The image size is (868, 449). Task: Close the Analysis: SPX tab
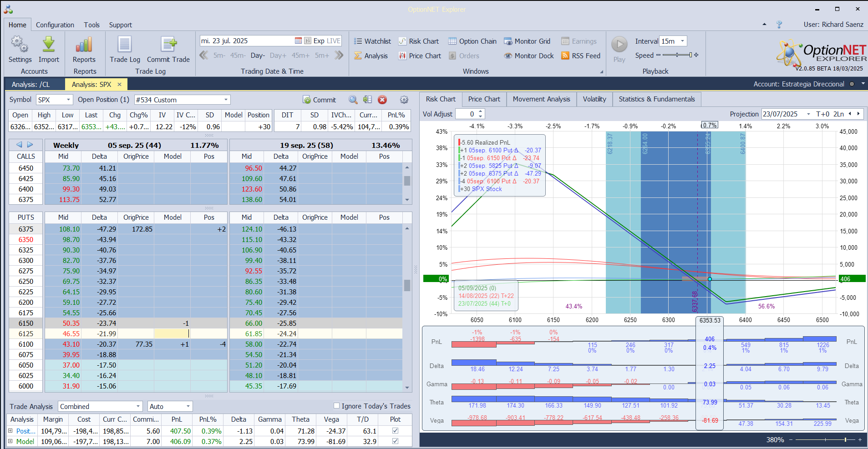120,85
